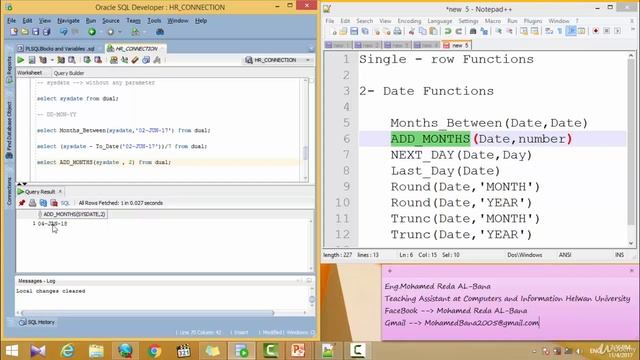
Task: Click New file icon in SQL Developer toolbar
Action: 14,31
